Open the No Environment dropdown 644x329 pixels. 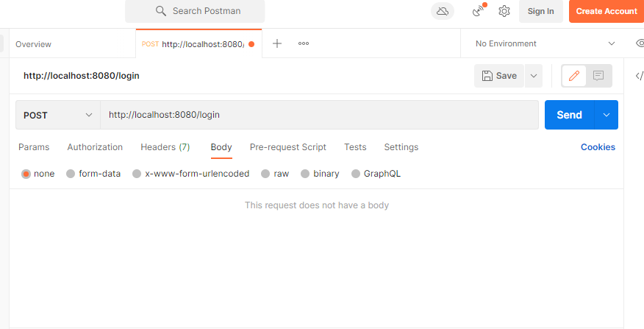(545, 43)
